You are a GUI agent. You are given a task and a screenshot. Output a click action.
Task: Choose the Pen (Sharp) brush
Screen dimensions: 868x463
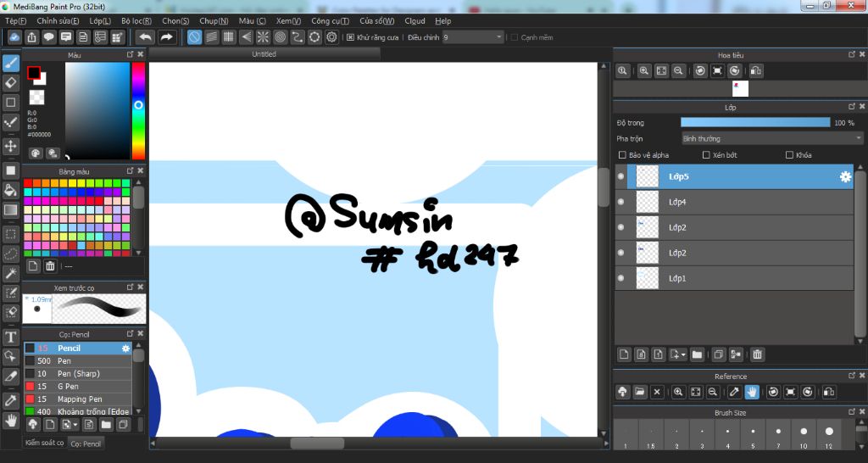[77, 373]
